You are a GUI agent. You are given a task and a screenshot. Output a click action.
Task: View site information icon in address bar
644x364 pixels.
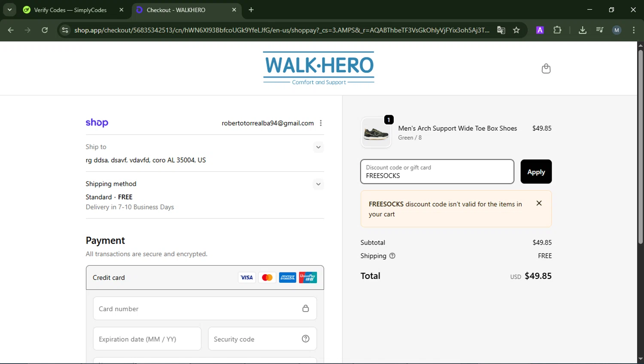point(65,30)
